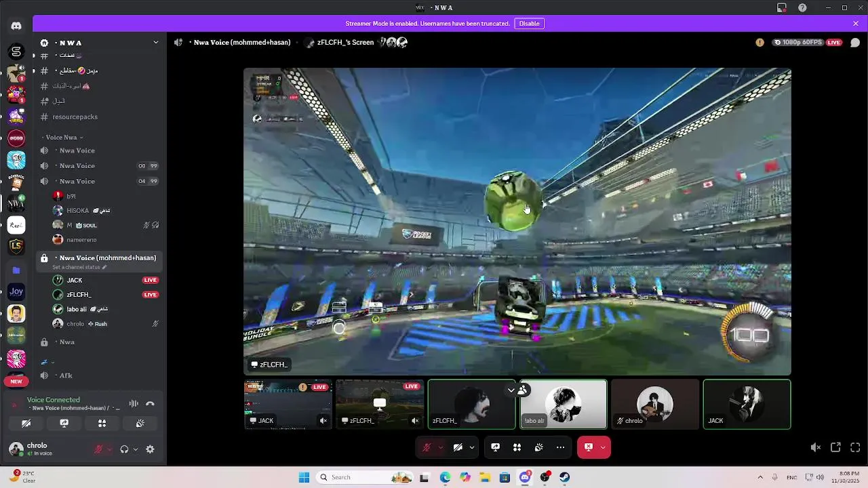Watch JACK's live stream thumbnail
The image size is (868, 488).
pos(288,405)
